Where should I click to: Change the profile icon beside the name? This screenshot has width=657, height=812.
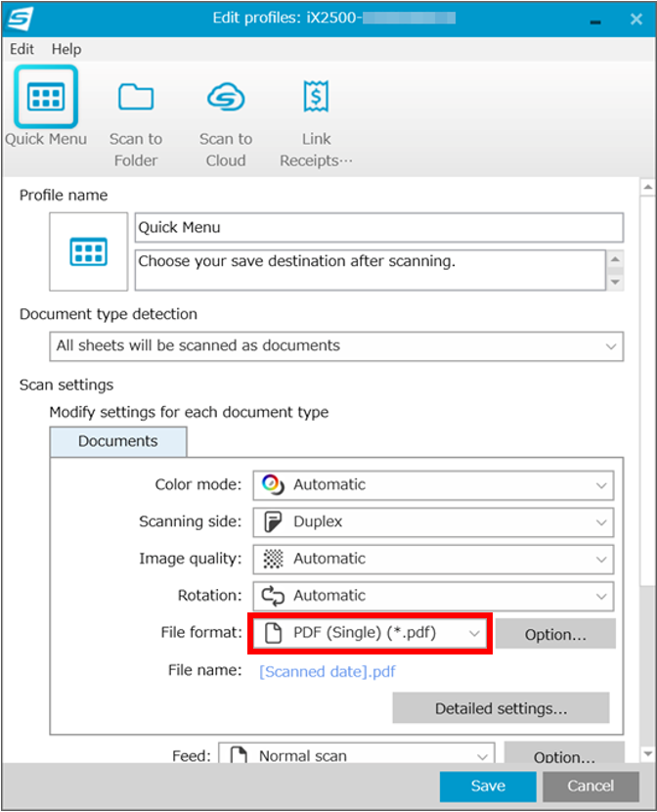pyautogui.click(x=88, y=251)
